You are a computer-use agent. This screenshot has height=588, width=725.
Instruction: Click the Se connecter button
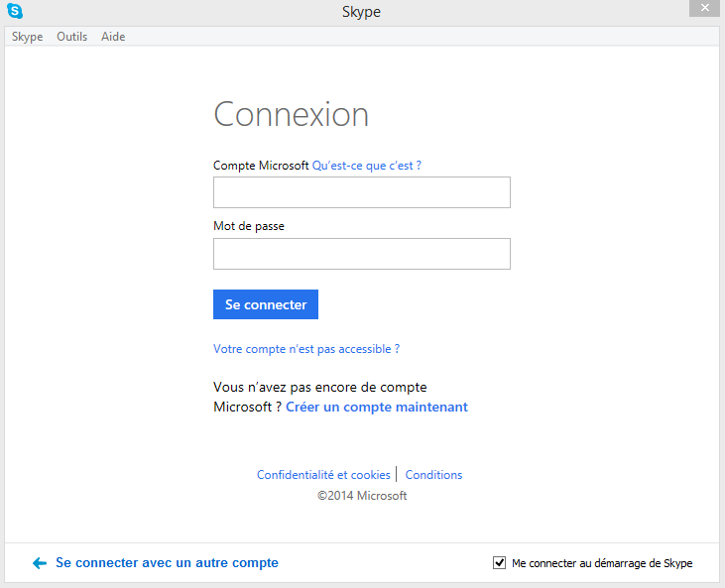266,304
